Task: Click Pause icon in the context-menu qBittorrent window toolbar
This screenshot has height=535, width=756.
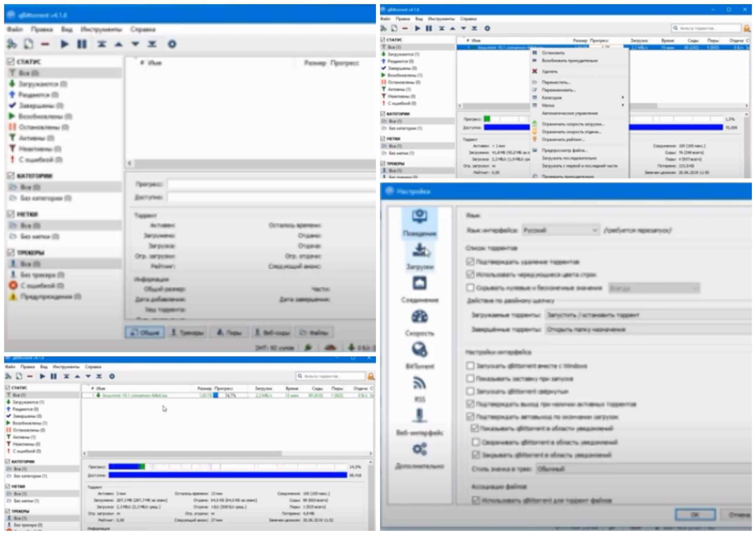Action: [x=429, y=28]
